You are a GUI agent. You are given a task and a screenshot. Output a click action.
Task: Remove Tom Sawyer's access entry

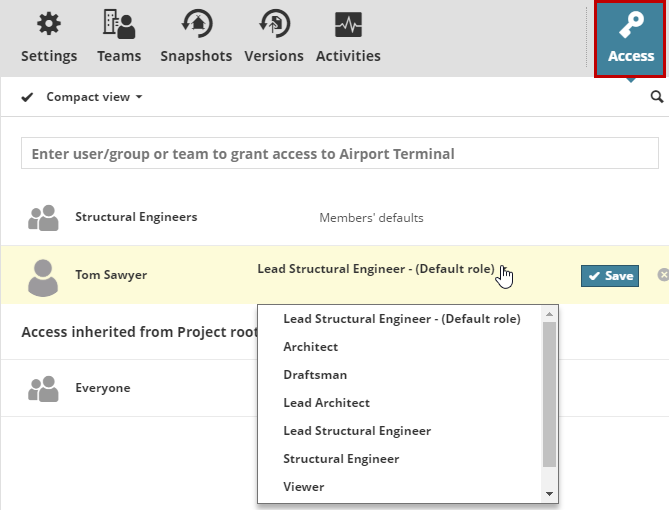tap(663, 275)
